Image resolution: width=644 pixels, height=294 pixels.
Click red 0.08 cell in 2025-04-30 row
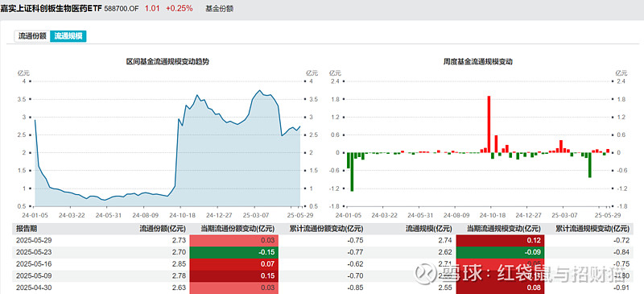pos(501,287)
